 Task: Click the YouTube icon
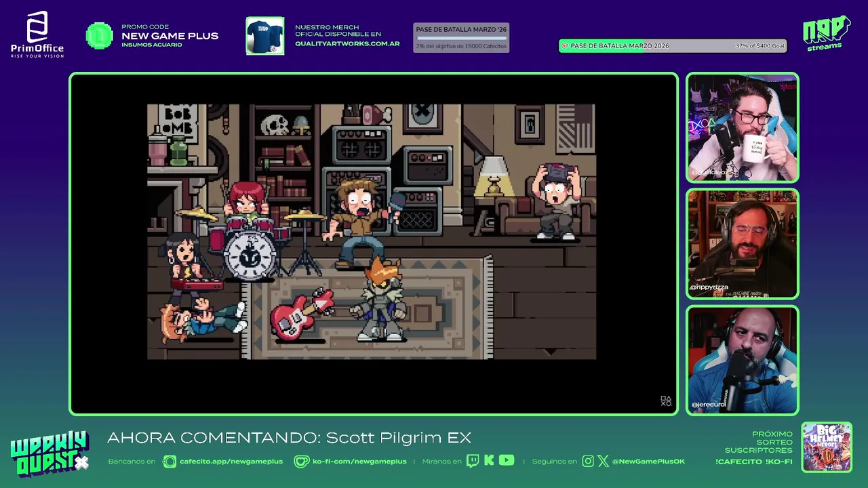507,461
